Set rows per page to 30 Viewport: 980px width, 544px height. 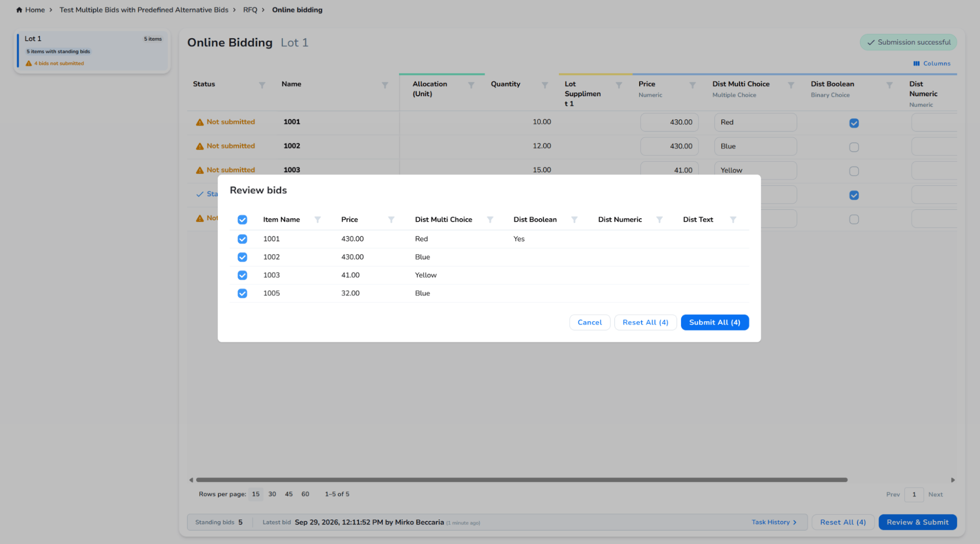coord(272,494)
